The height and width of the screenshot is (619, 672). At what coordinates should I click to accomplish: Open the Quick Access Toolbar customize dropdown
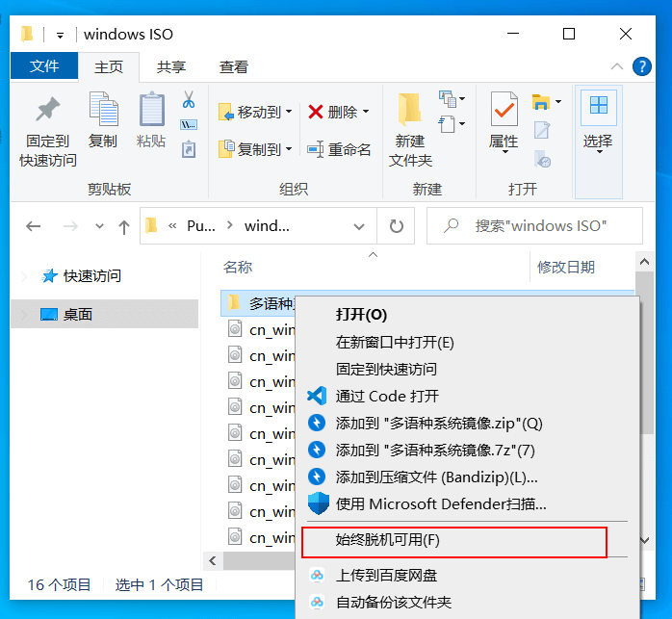[60, 36]
